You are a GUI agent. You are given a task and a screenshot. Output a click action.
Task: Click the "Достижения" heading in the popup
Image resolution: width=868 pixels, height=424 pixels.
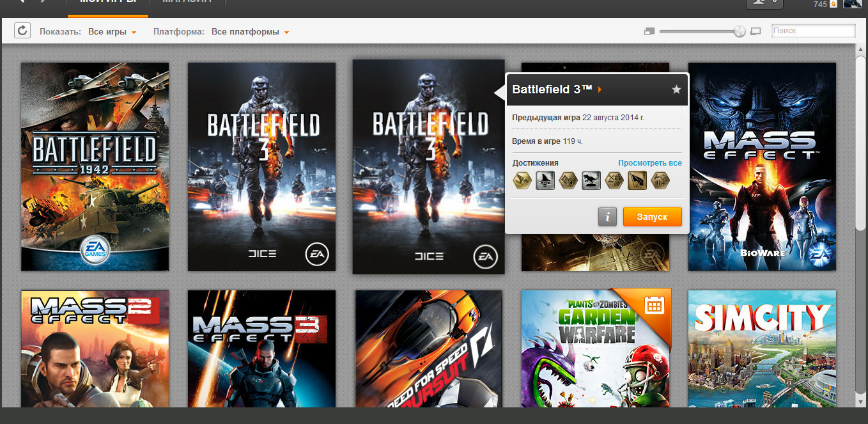point(535,163)
